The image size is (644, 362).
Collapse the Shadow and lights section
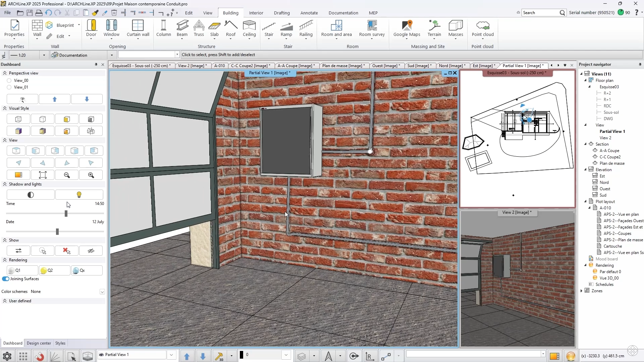point(5,184)
